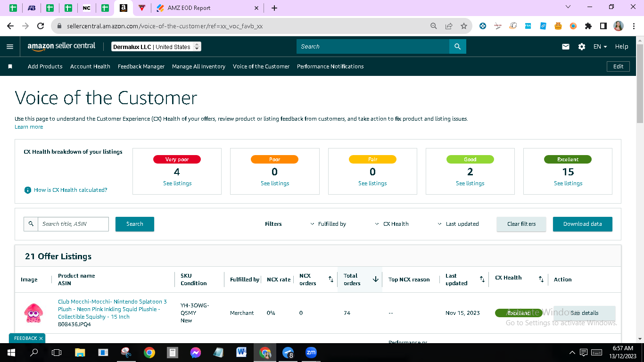
Task: Open Messenger from the taskbar
Action: 196,353
